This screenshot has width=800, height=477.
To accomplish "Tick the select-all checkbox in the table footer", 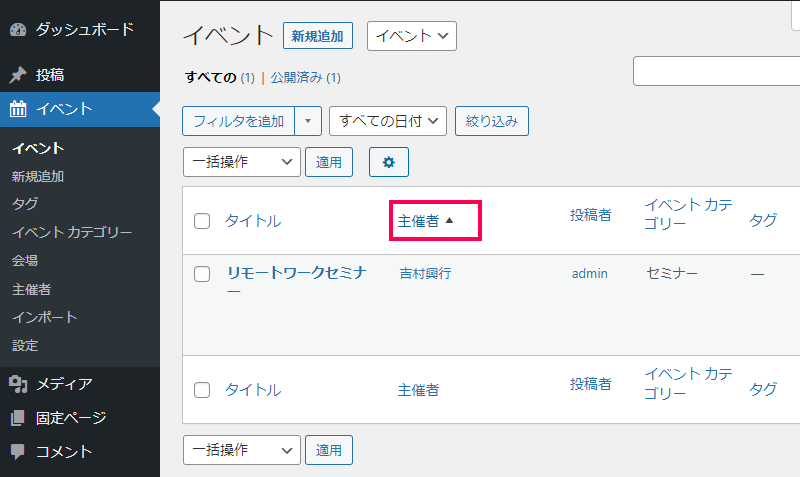I will (x=202, y=390).
